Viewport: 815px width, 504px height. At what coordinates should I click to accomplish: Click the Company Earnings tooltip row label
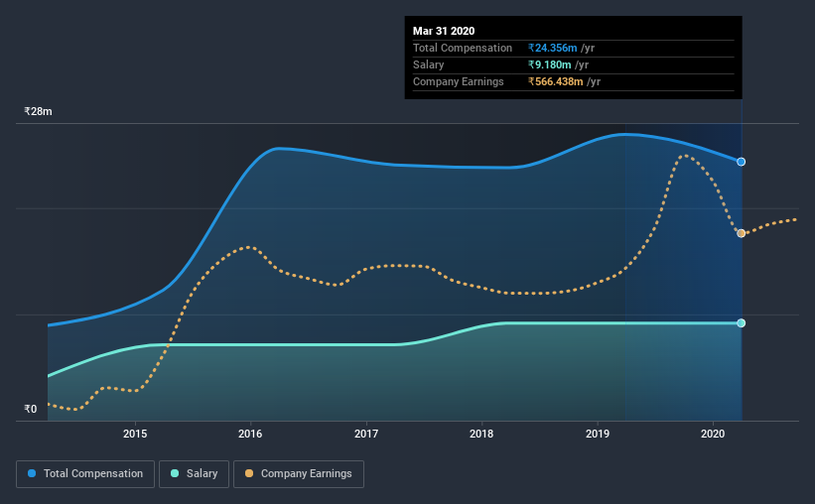(459, 81)
